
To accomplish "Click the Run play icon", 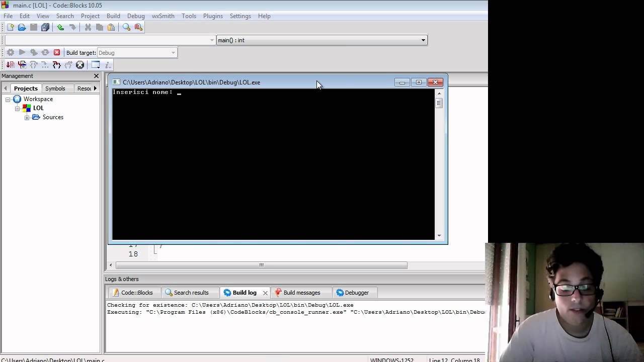I will click(22, 53).
